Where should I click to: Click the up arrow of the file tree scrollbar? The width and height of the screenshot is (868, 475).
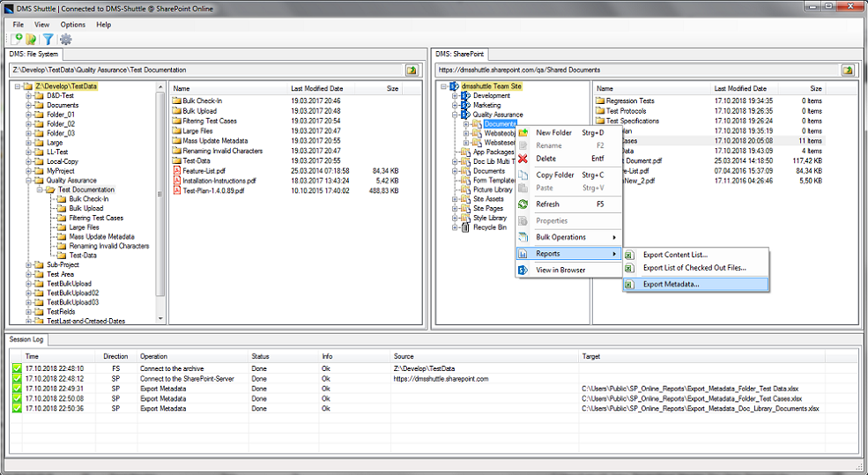pos(160,87)
